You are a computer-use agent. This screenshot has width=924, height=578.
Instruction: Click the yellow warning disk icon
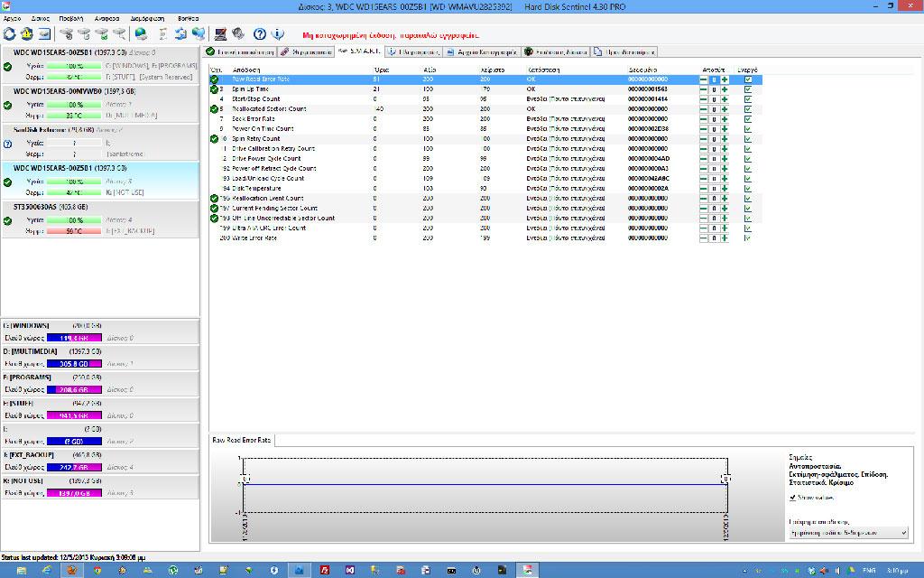point(27,34)
